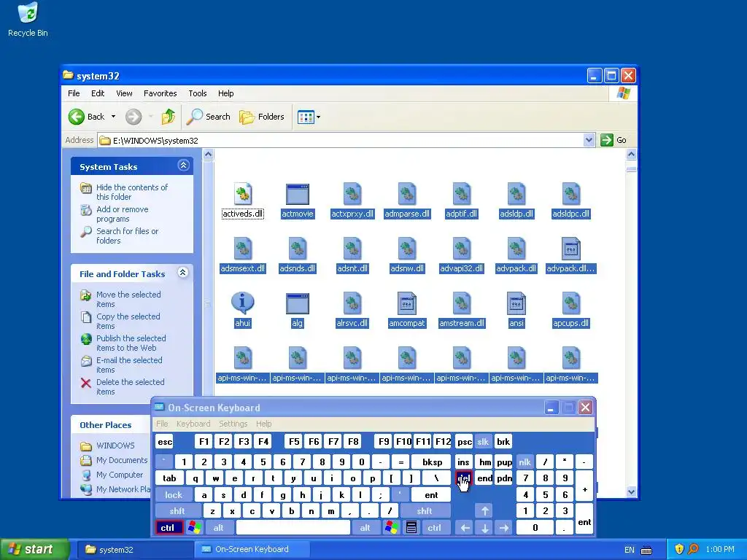Open the WINDOWS folder link in Other Places
Screen dimensions: 747x560
[115, 446]
